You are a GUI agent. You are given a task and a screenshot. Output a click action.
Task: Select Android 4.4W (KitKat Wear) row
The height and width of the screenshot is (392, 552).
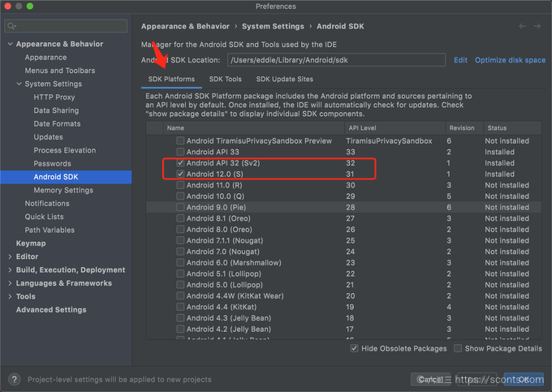point(343,296)
